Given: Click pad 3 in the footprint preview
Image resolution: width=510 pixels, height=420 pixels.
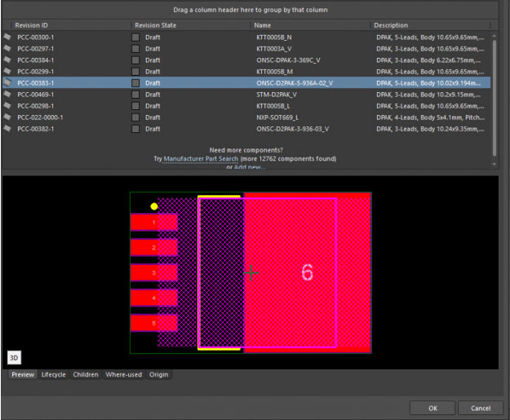Looking at the screenshot, I should point(154,272).
